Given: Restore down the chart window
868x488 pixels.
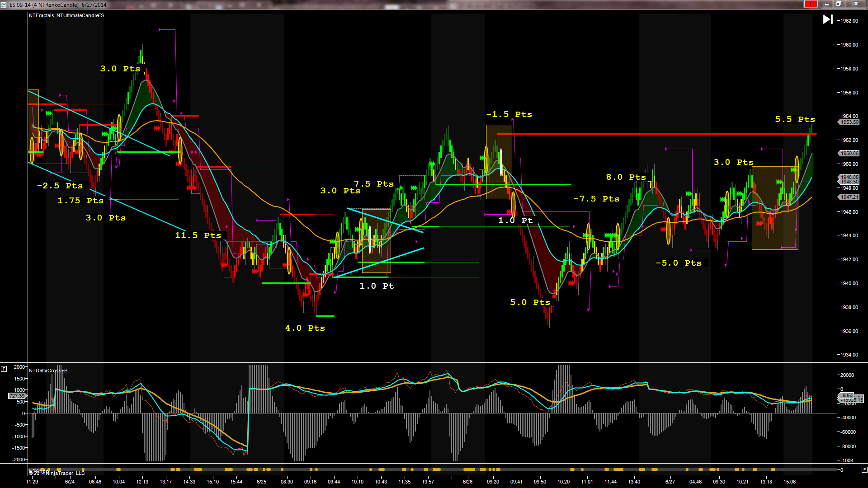Looking at the screenshot, I should tap(839, 4).
